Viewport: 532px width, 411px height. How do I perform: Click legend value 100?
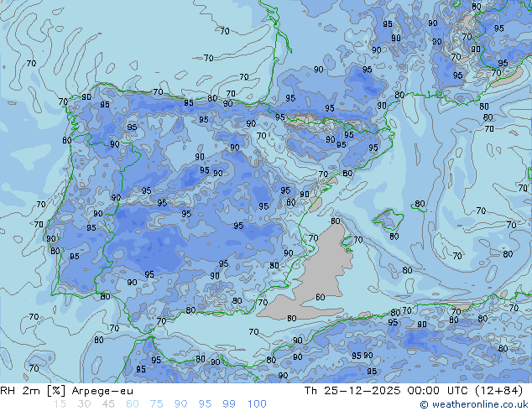point(257,404)
